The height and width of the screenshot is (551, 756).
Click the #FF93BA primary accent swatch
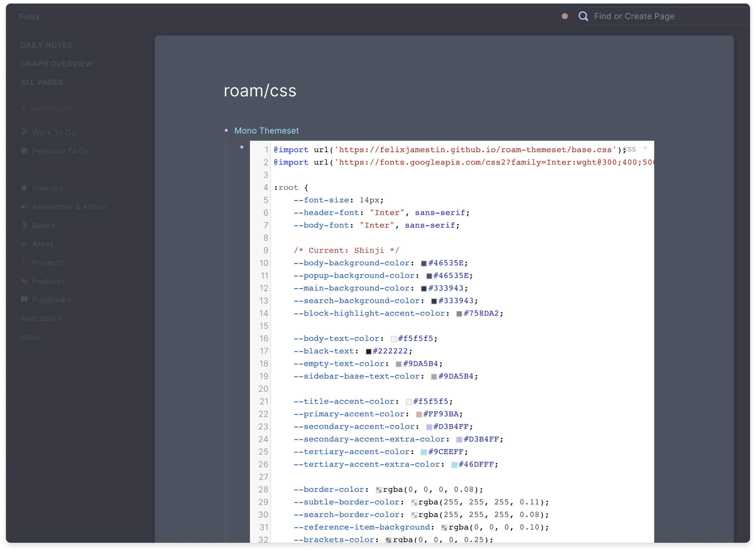(x=419, y=415)
